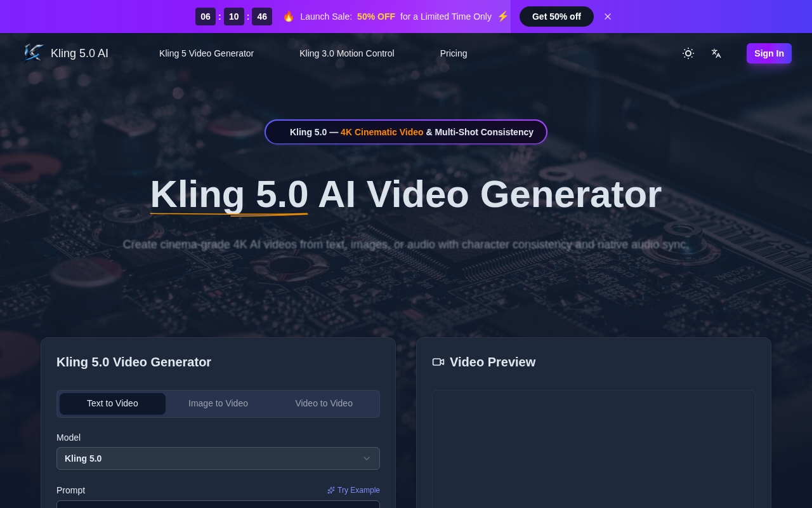The height and width of the screenshot is (508, 812).
Task: Click the countdown minutes box showing 10
Action: tap(234, 17)
